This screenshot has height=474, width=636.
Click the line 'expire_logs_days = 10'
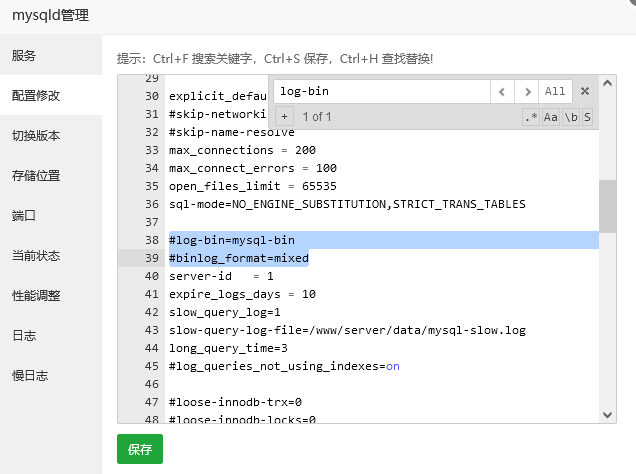pyautogui.click(x=242, y=294)
